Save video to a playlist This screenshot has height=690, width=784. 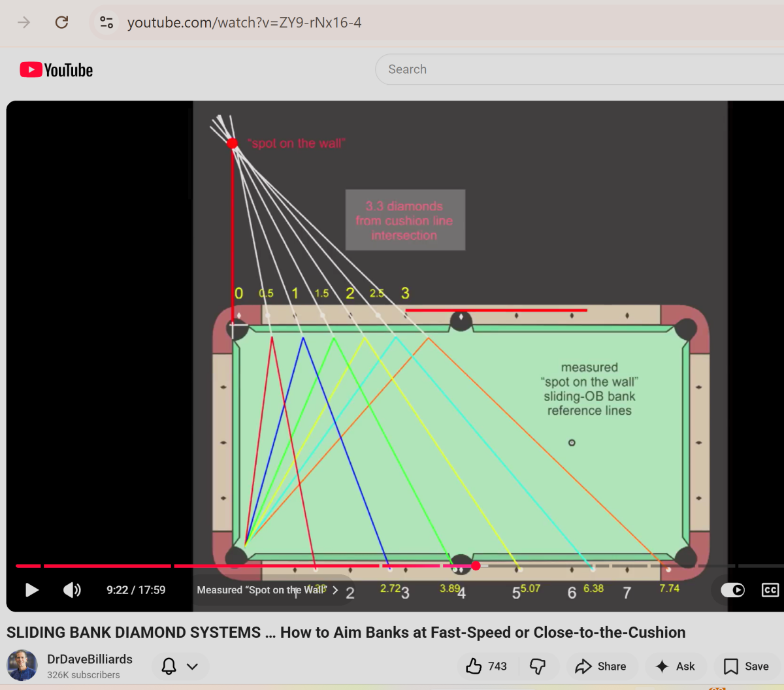click(746, 666)
